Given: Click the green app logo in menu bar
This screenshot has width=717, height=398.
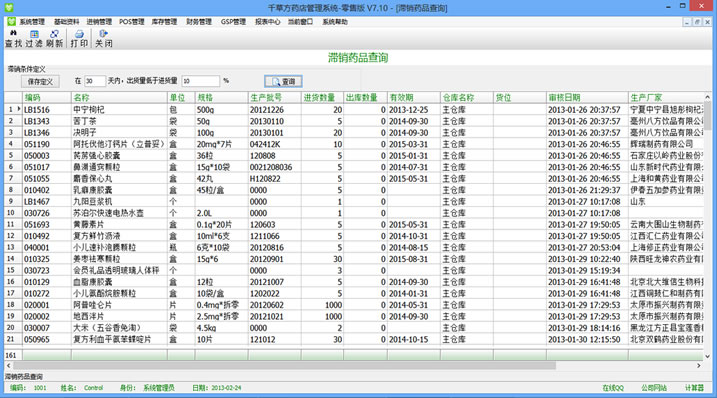Looking at the screenshot, I should (11, 22).
